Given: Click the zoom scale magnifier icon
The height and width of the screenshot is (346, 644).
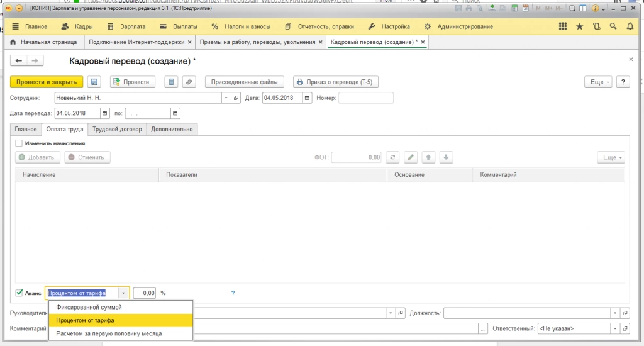Looking at the screenshot, I should [x=572, y=8].
